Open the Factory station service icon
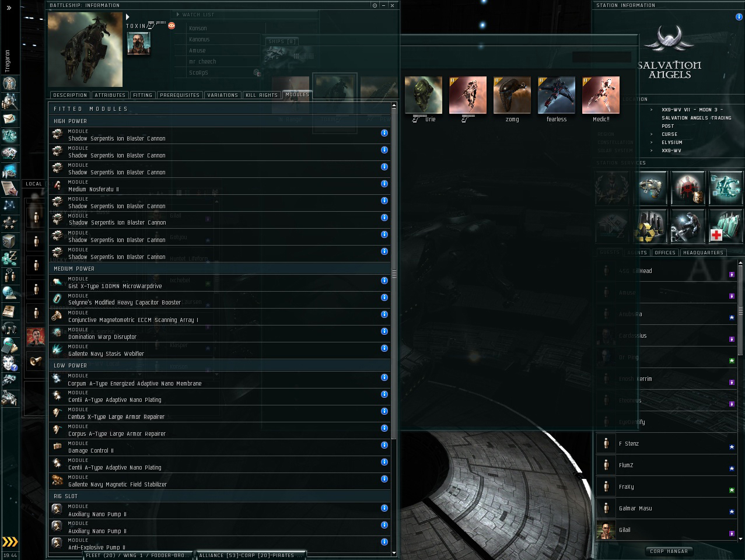 pyautogui.click(x=650, y=188)
